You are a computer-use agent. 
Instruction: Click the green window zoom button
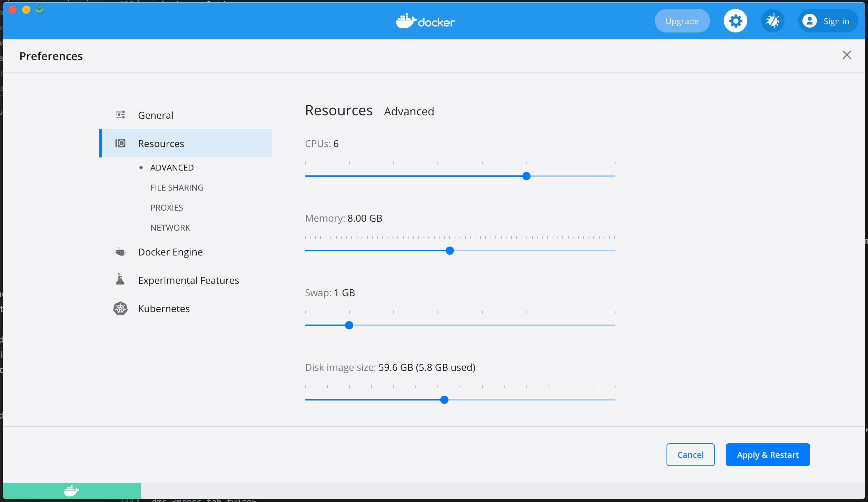40,10
